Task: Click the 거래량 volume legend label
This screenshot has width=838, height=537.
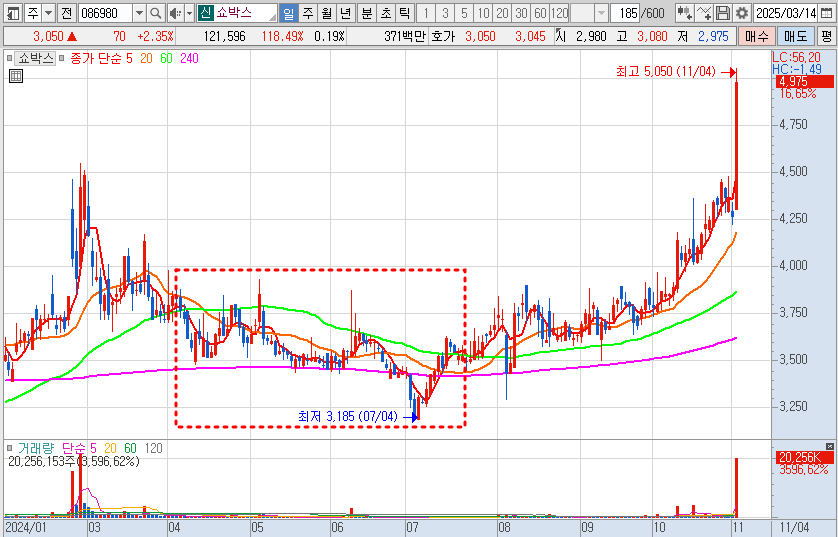Action: (36, 448)
